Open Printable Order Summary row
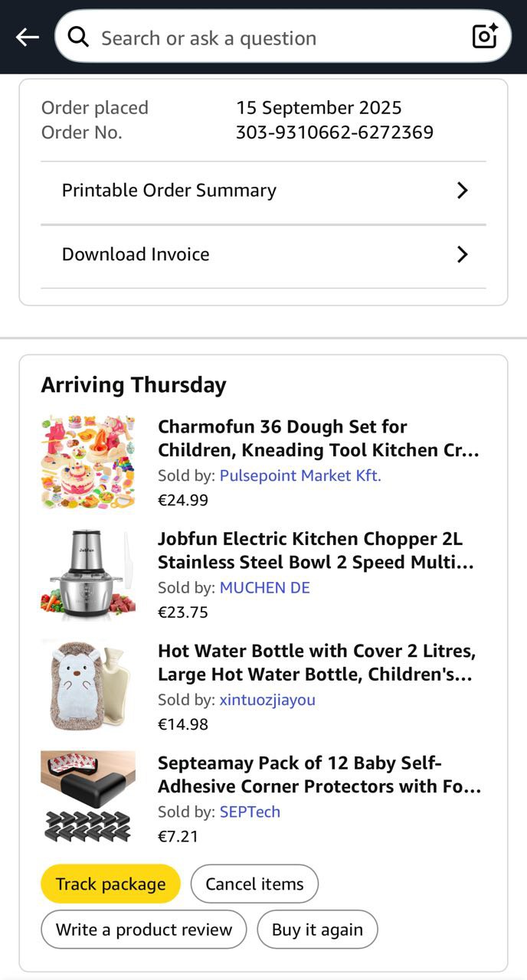Screen dimensions: 527x980 (169, 191)
